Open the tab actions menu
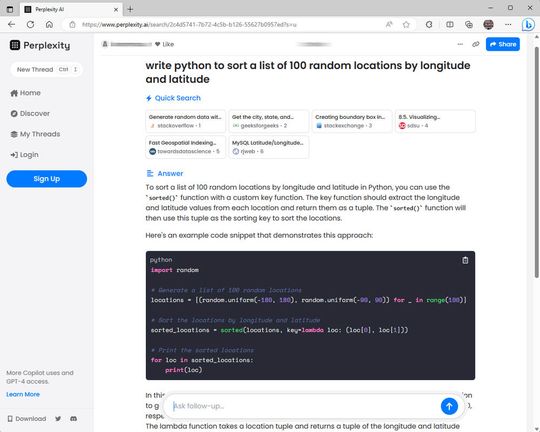Image resolution: width=540 pixels, height=432 pixels. click(10, 9)
